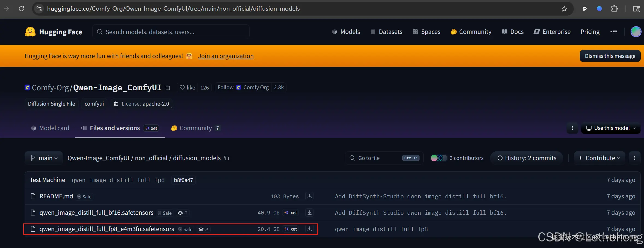The image size is (644, 248).
Task: Open the browser side panel icon
Action: [636, 9]
